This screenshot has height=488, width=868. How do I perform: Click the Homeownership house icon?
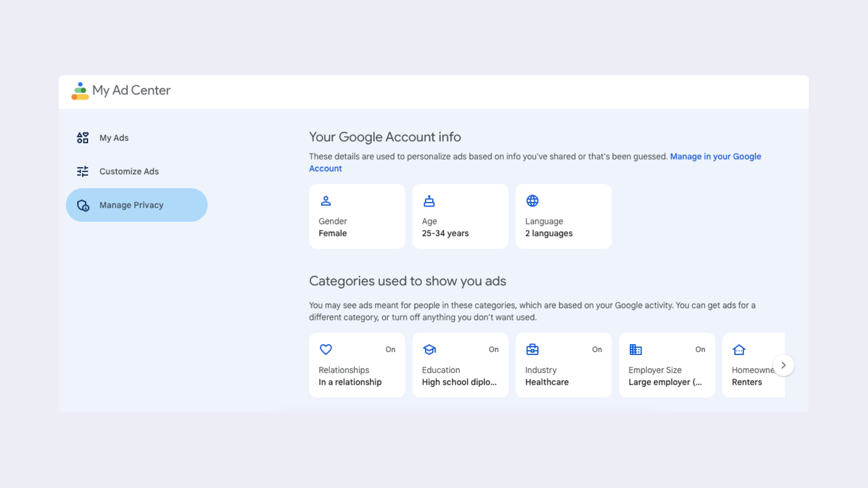739,349
